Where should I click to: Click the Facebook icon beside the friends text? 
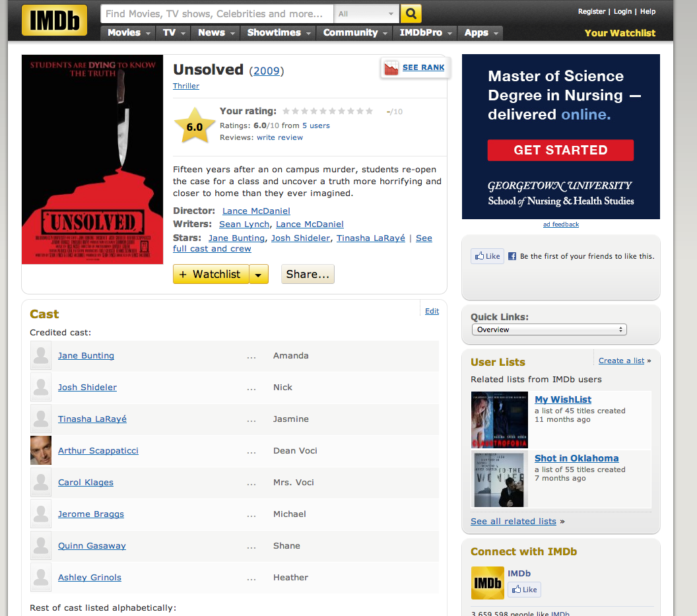pyautogui.click(x=512, y=256)
